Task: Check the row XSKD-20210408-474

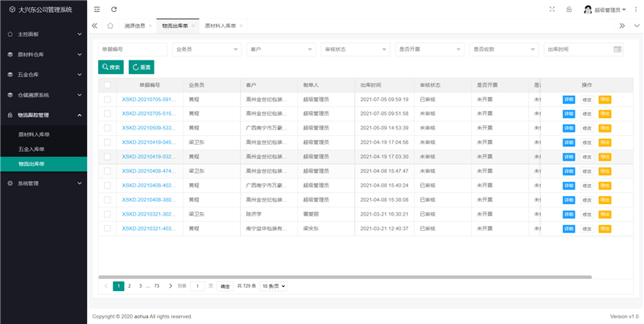Action: click(x=107, y=171)
